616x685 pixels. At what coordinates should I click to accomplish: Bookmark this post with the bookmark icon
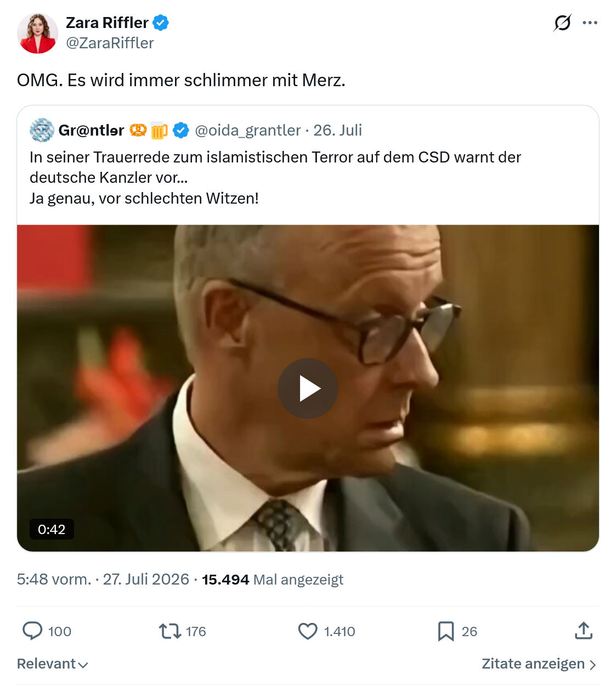(446, 631)
